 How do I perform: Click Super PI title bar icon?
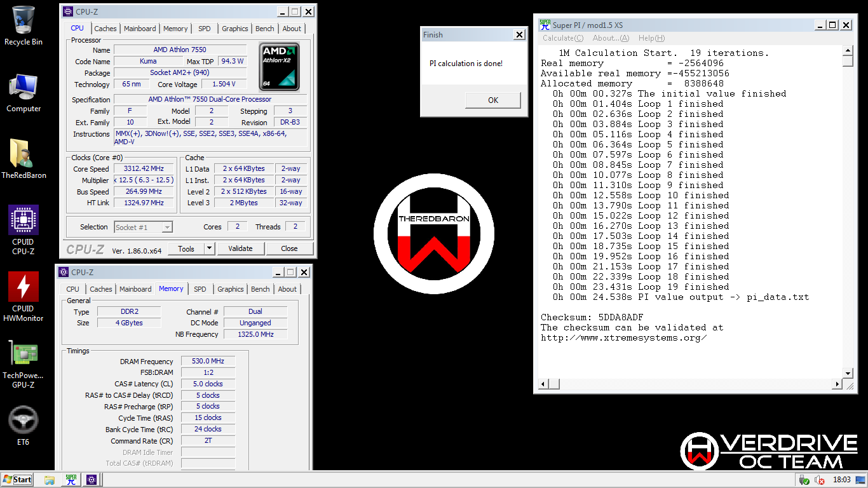(x=545, y=25)
